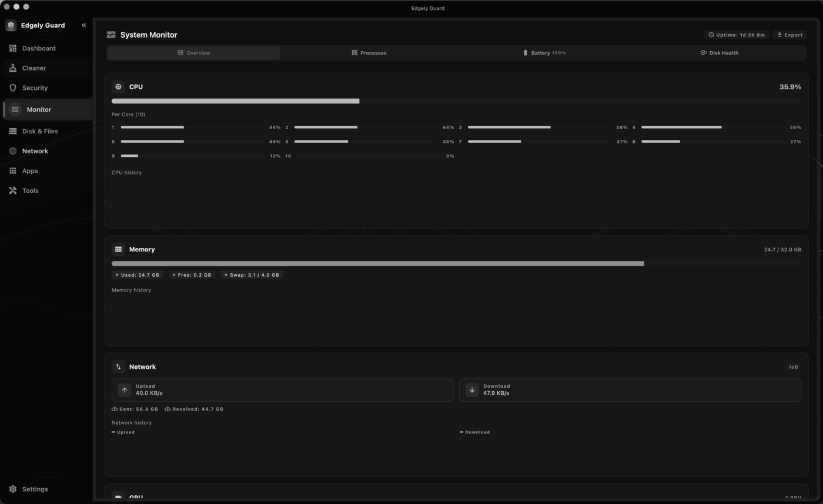Viewport: 823px width, 504px height.
Task: Click the Download arrow icon
Action: (x=472, y=390)
